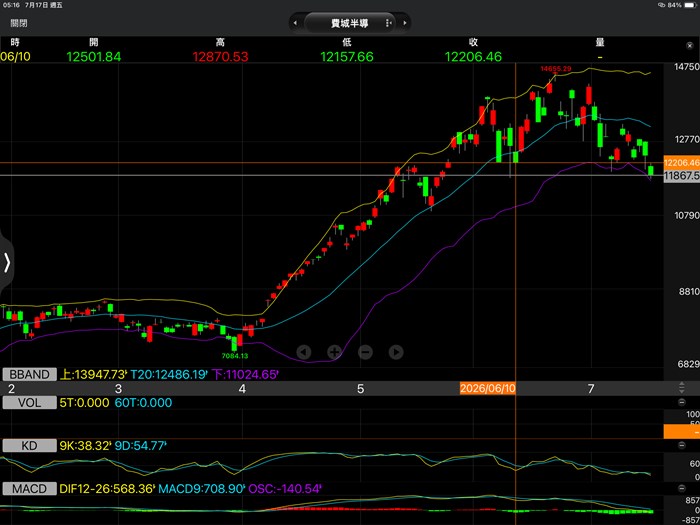700x525 pixels.
Task: Collapse the VOL panel with minus icon
Action: click(x=682, y=403)
